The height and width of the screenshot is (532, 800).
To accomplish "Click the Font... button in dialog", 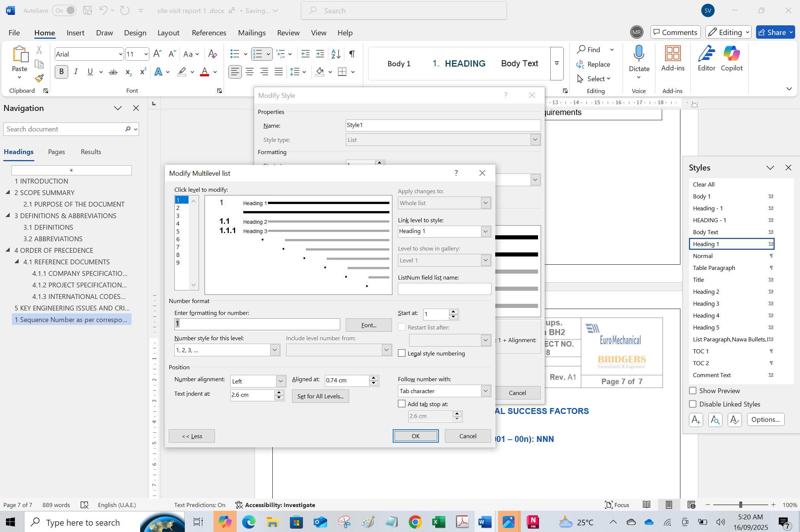I will click(369, 325).
